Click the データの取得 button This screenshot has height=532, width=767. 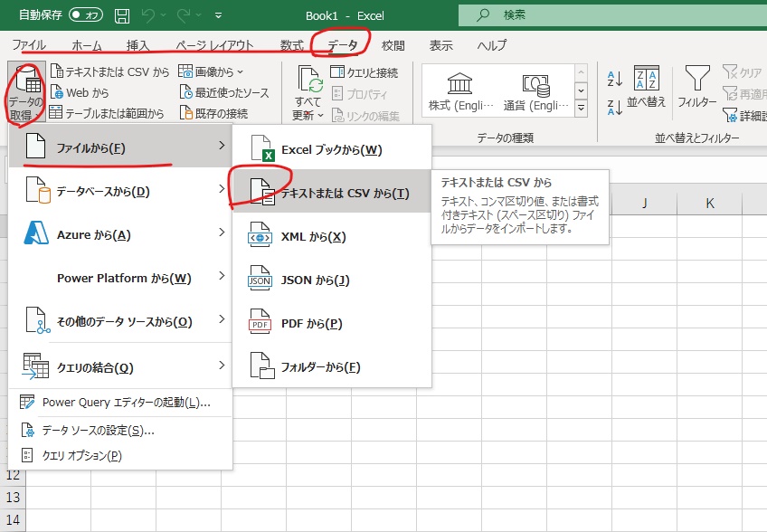26,92
